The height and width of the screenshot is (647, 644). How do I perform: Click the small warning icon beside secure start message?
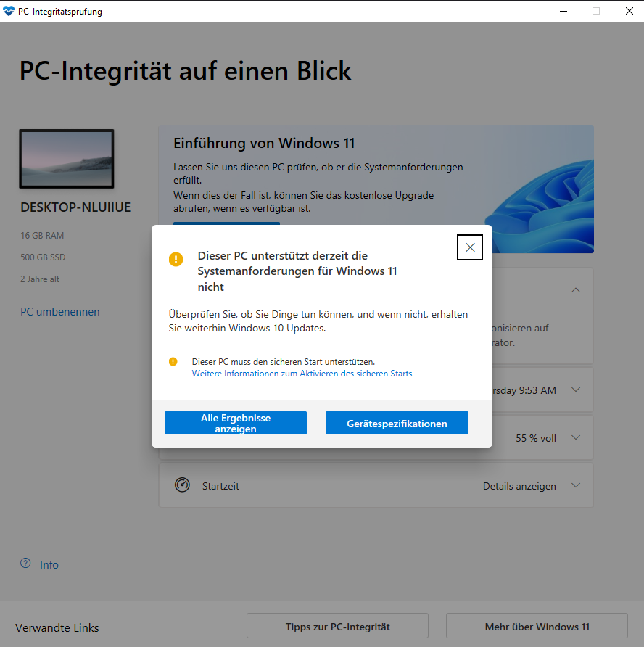173,361
